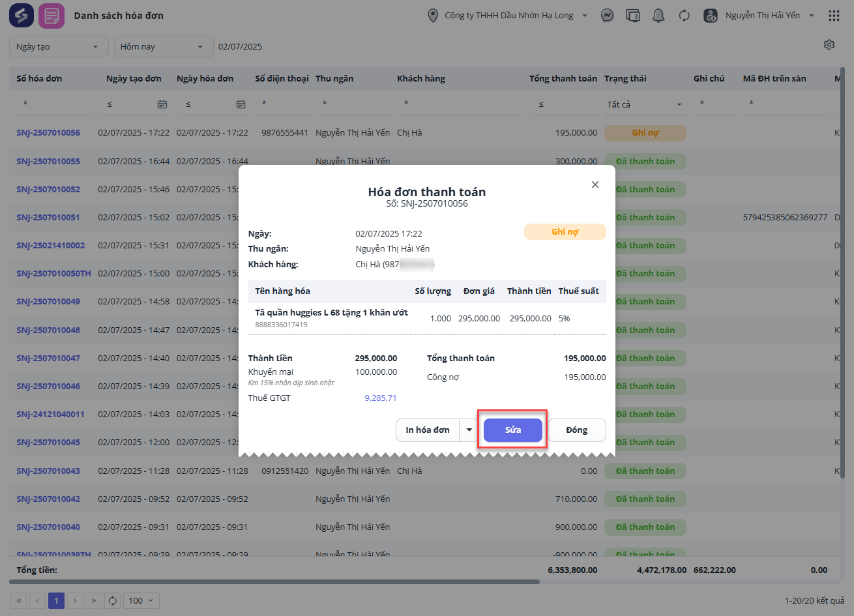This screenshot has height=616, width=854.
Task: Close the payment invoice dialog
Action: pyautogui.click(x=595, y=185)
